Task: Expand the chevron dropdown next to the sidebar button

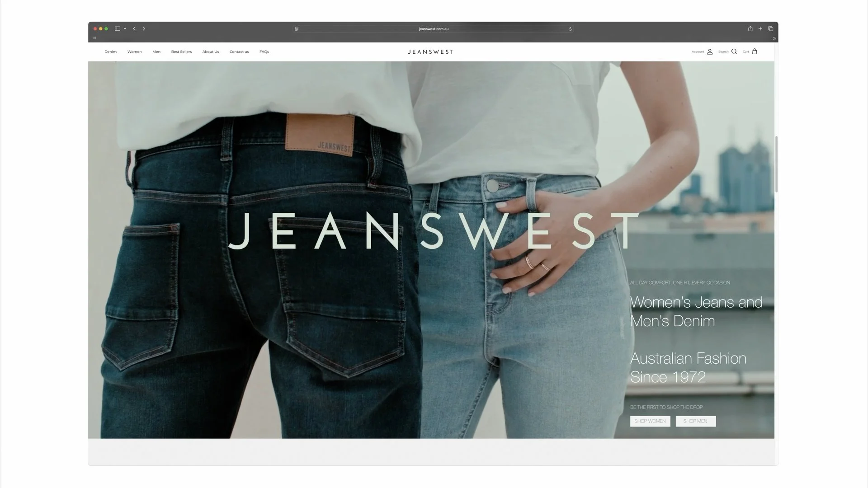Action: pos(125,28)
